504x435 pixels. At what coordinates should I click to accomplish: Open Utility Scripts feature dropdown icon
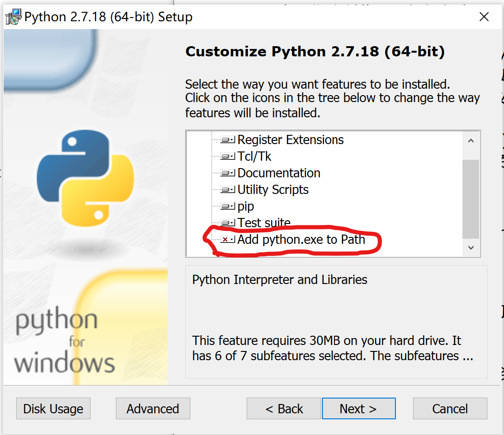pyautogui.click(x=228, y=189)
